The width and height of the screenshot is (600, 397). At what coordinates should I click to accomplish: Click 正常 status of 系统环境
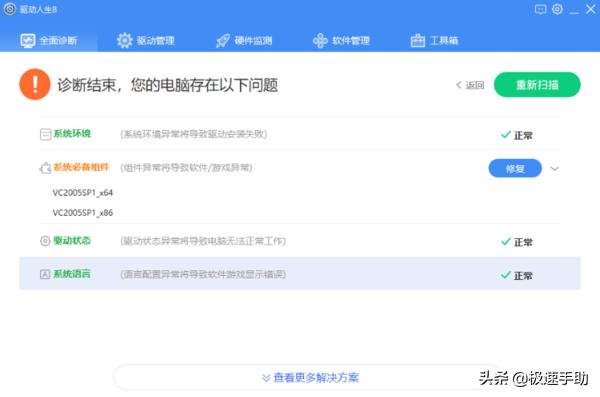tap(517, 135)
